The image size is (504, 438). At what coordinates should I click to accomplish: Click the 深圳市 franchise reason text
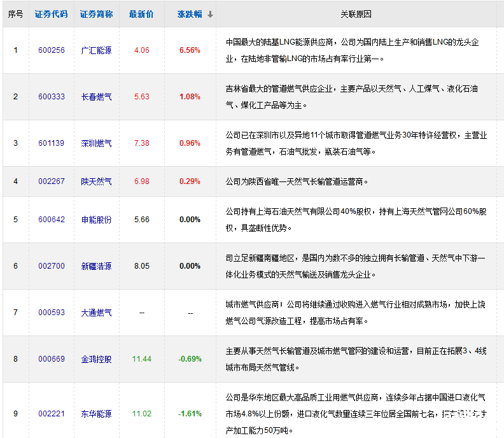[356, 143]
